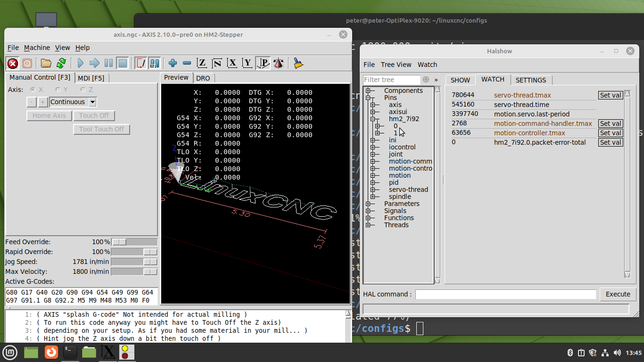
Task: Reload the current file with green arrows icon
Action: point(61,63)
